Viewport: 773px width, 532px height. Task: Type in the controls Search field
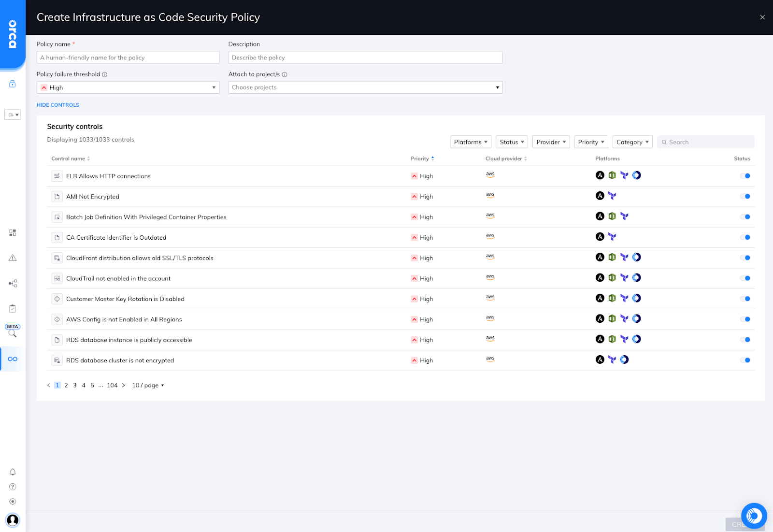click(705, 142)
